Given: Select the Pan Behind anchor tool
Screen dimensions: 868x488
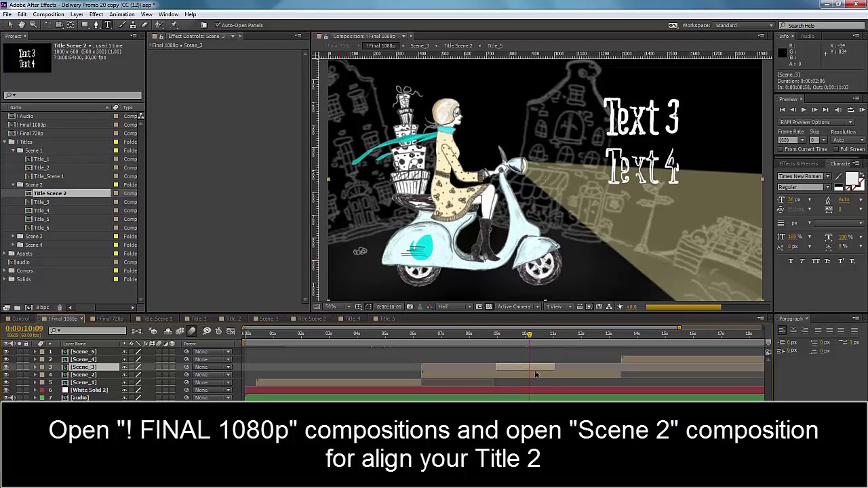Looking at the screenshot, I should [x=71, y=25].
